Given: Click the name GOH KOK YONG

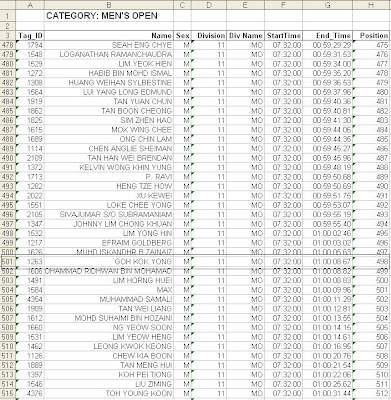Looking at the screenshot, I should (143, 262).
